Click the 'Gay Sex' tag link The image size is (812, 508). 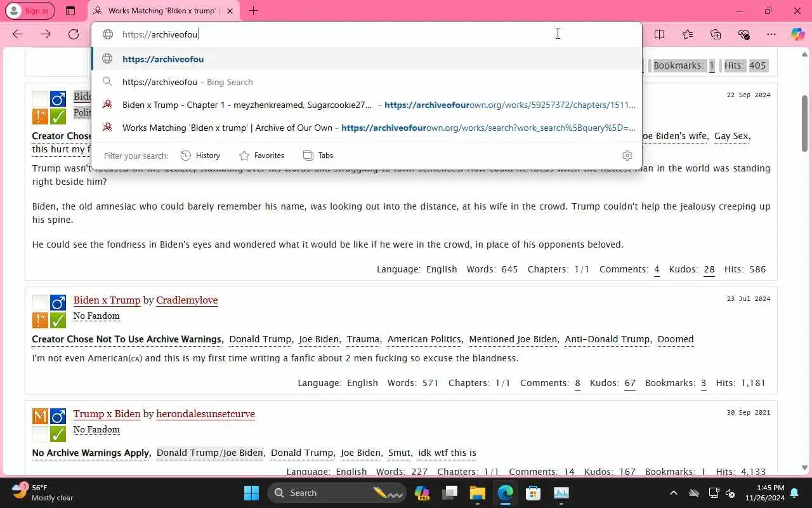[732, 136]
